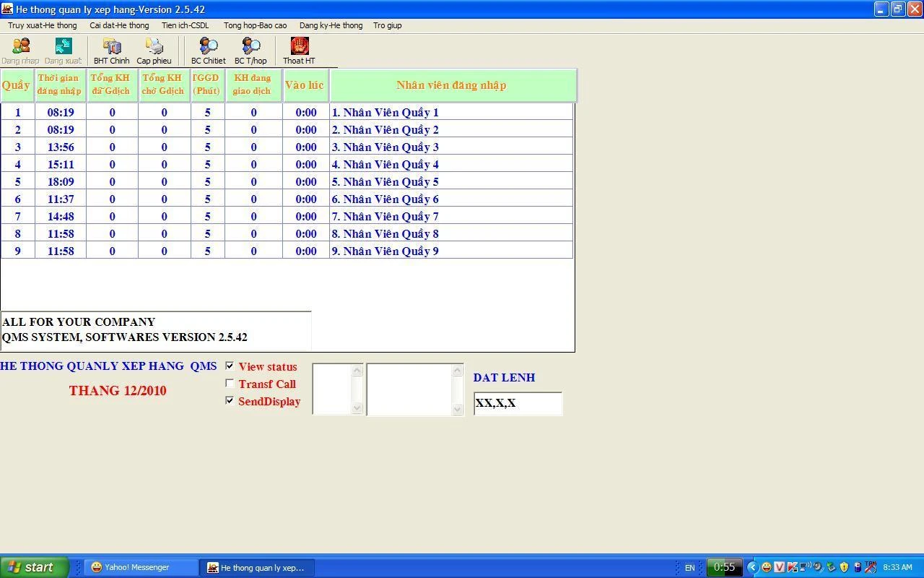Open the Tong hop-Bao cao menu
The image size is (924, 578).
coord(255,25)
